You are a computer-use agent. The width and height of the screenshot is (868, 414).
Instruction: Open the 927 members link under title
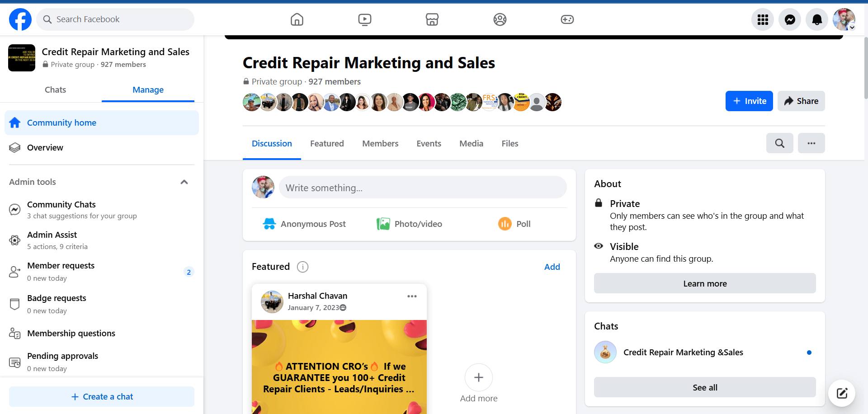tap(335, 82)
